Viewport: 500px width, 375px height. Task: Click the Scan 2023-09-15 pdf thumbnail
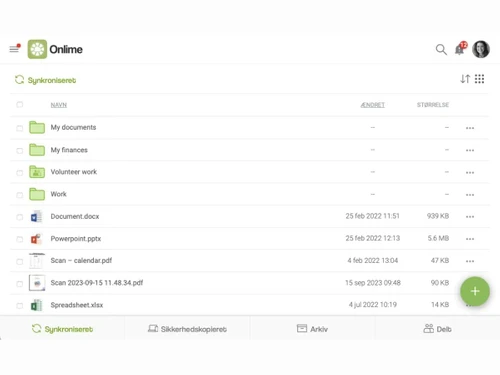coord(37,283)
